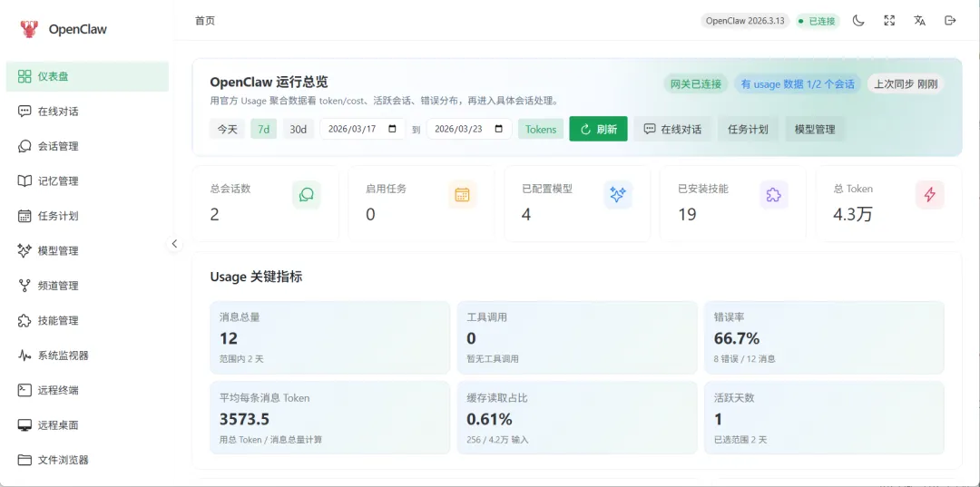This screenshot has height=487, width=980.
Task: Click the 系统监视器 pulse icon
Action: (24, 356)
